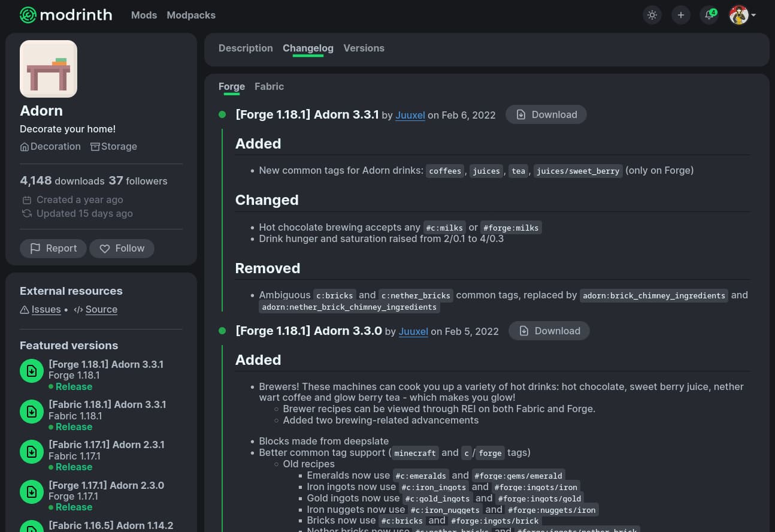Open the notifications bell with badge 4
Viewport: 775px width, 532px height.
coord(709,15)
